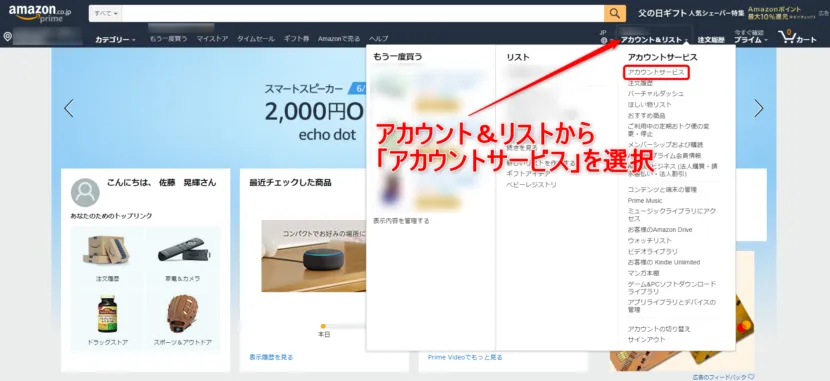Select ウォッチリスト in account dropdown
The image size is (830, 381).
tap(649, 241)
